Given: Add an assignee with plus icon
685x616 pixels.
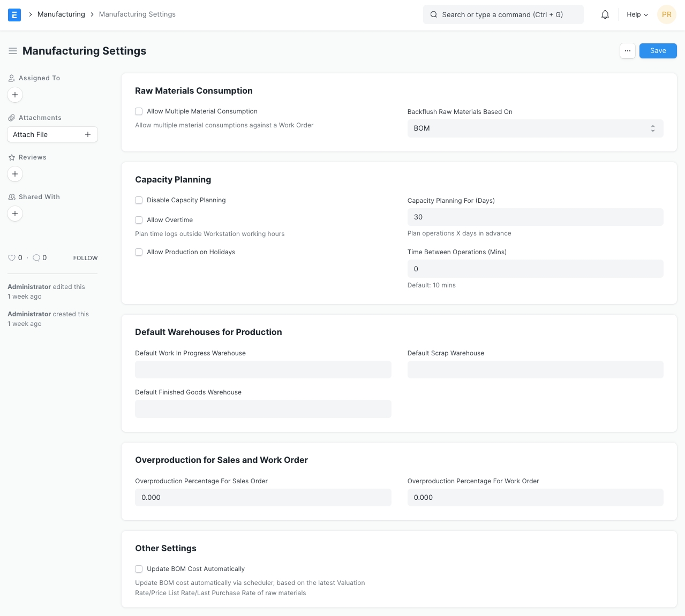Looking at the screenshot, I should (15, 95).
